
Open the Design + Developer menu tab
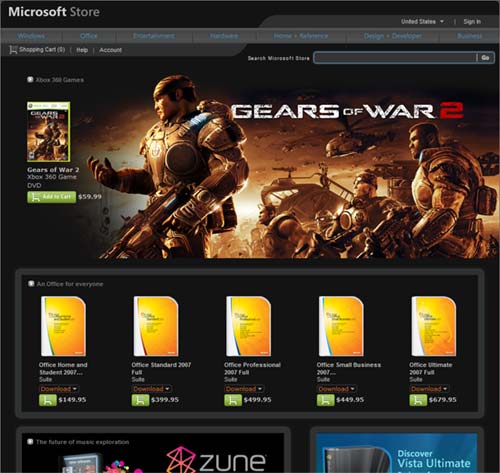393,36
